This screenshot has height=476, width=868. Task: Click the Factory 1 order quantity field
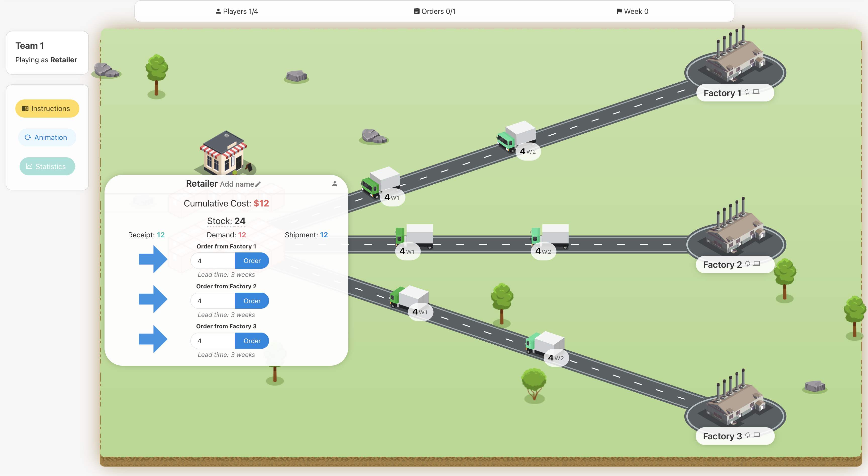[x=213, y=261]
